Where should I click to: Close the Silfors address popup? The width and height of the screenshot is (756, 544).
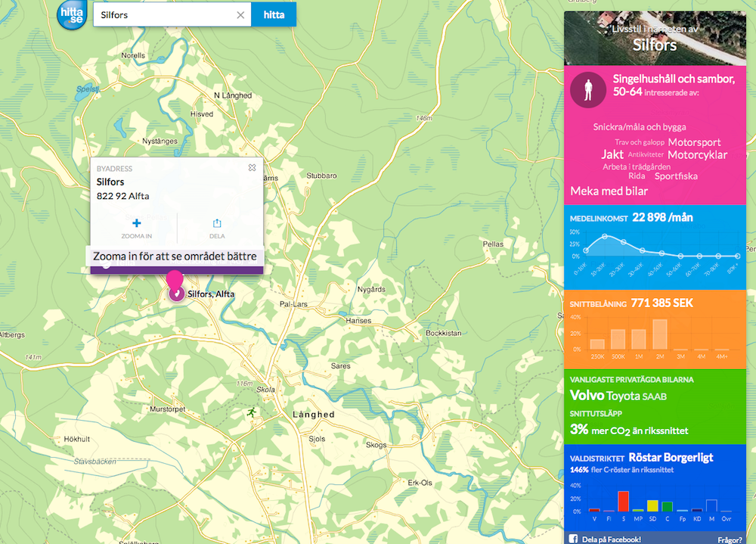point(252,168)
